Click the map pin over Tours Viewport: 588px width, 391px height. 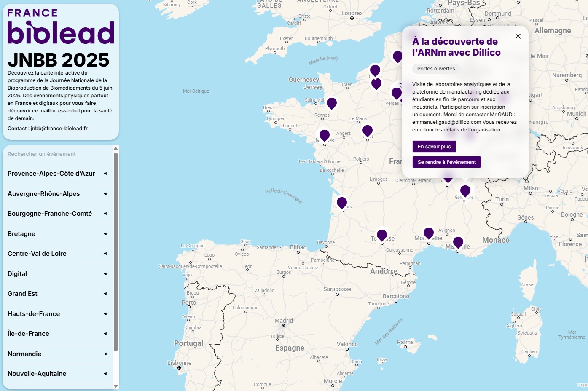368,131
